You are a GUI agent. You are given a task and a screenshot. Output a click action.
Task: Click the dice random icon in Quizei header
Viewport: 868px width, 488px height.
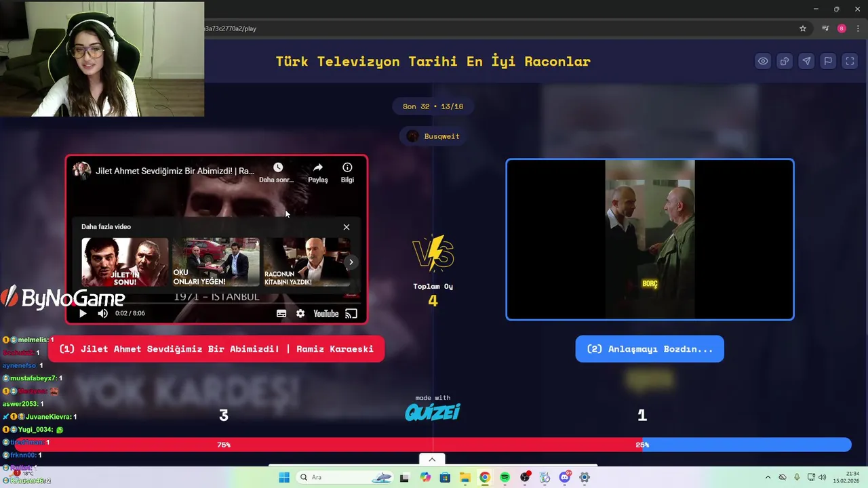[785, 61]
